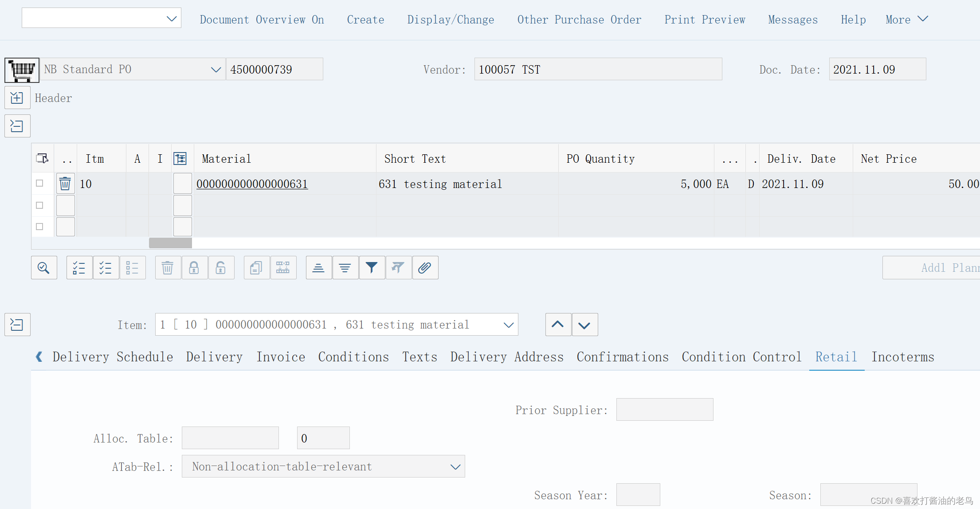980x509 pixels.
Task: Select the Find item search icon
Action: [44, 267]
